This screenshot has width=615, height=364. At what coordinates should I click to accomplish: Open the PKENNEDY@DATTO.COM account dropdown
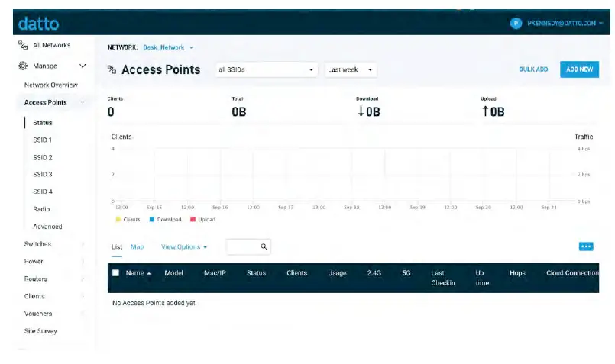[x=565, y=24]
